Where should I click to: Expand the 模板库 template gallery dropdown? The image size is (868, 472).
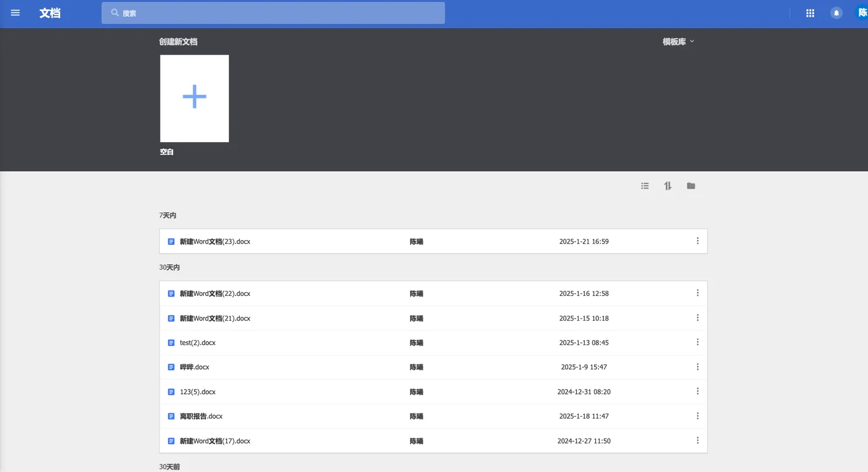point(678,42)
